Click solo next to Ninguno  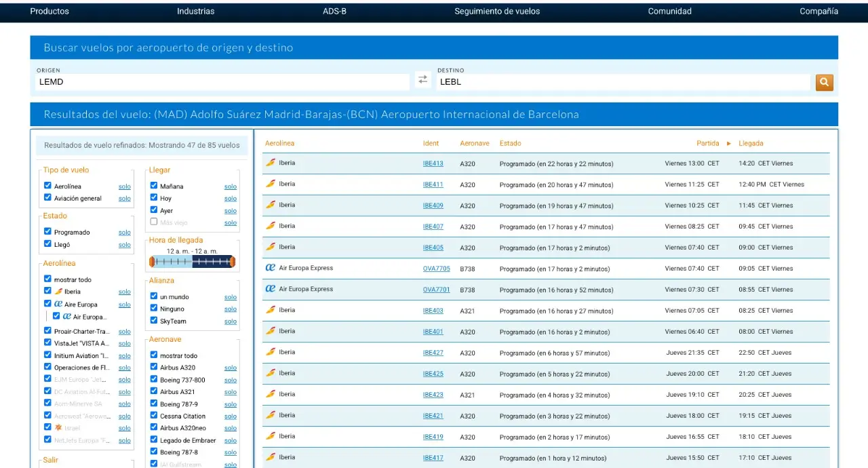pos(231,309)
